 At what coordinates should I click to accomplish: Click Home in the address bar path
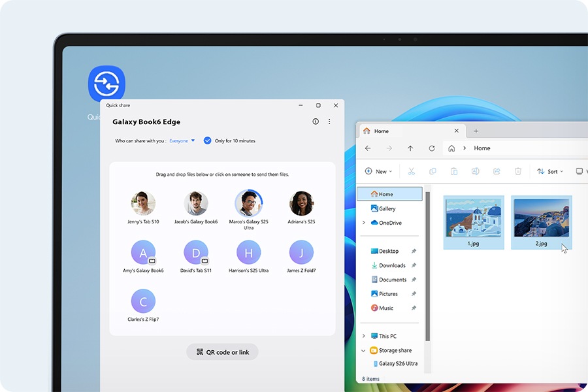tap(482, 148)
